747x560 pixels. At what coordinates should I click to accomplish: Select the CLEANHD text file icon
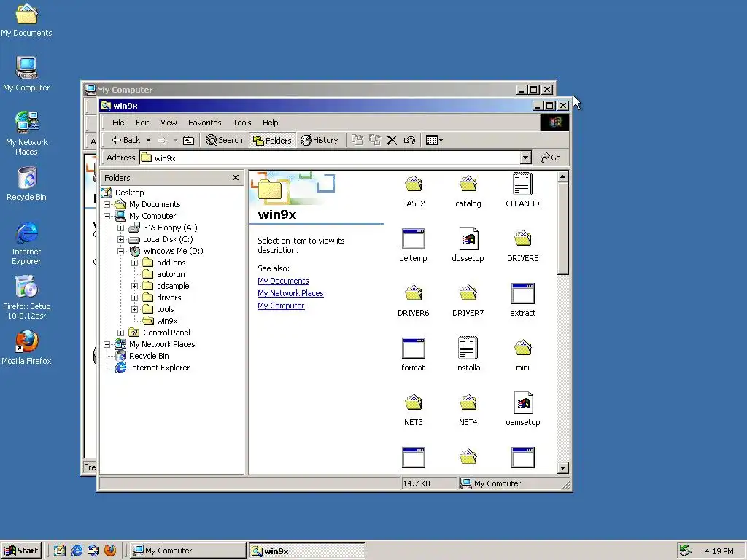(522, 184)
